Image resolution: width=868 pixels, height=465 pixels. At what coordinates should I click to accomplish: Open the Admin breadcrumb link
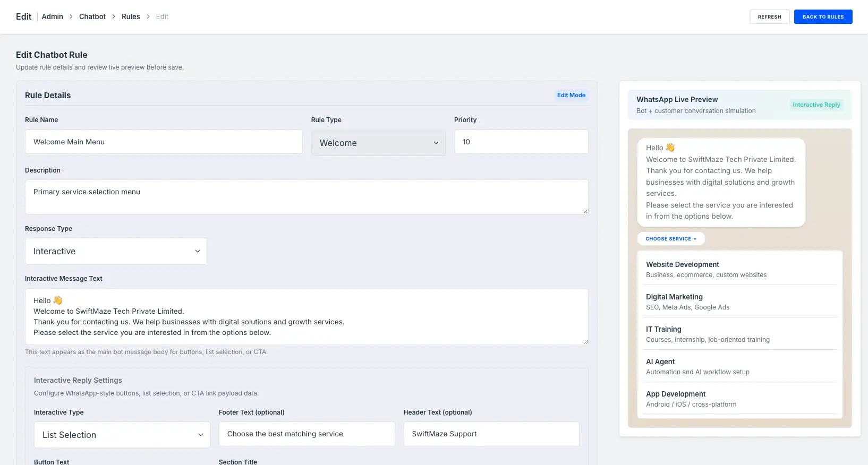tap(53, 16)
